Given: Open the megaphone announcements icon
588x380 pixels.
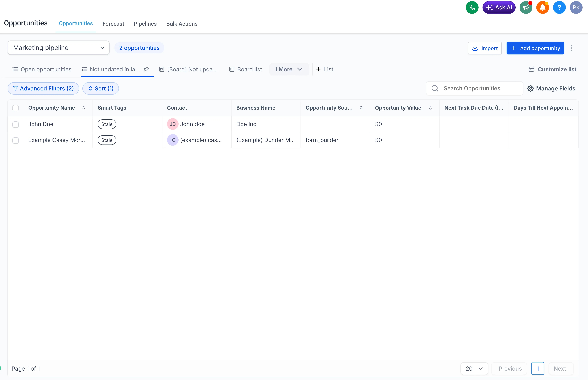Looking at the screenshot, I should [526, 7].
